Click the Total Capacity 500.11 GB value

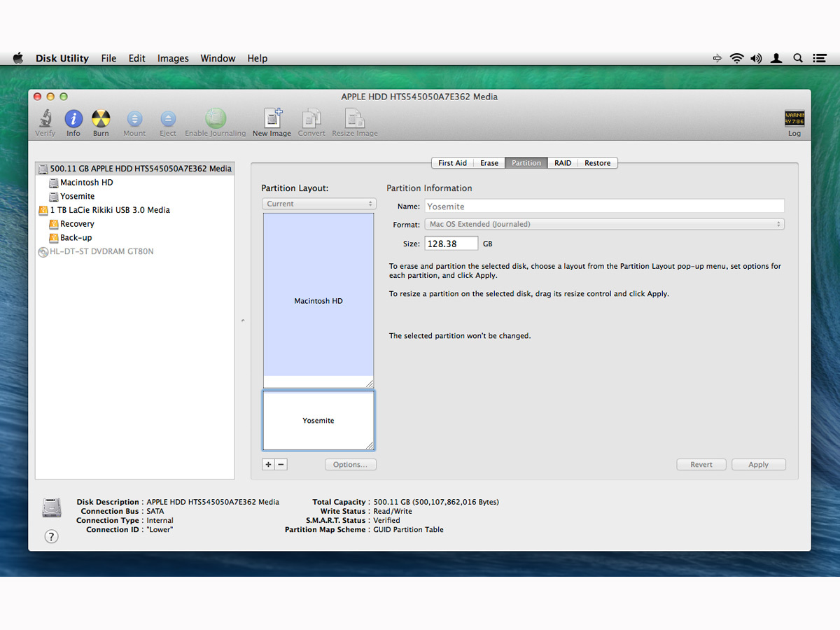[436, 502]
